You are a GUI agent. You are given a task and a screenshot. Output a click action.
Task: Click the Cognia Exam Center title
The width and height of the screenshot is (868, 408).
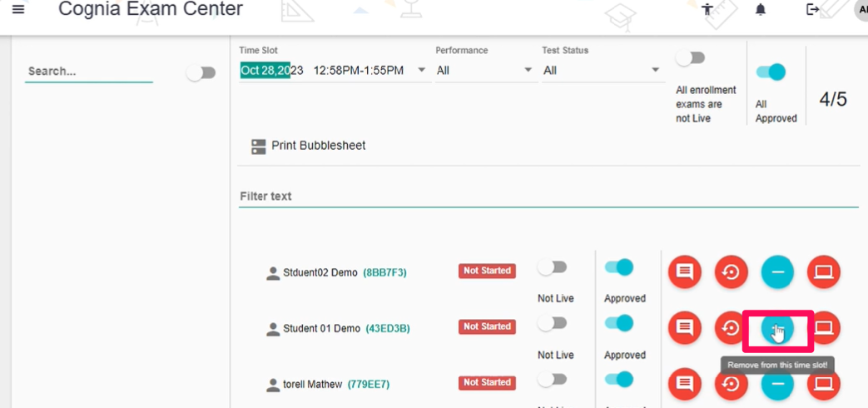[x=151, y=9]
